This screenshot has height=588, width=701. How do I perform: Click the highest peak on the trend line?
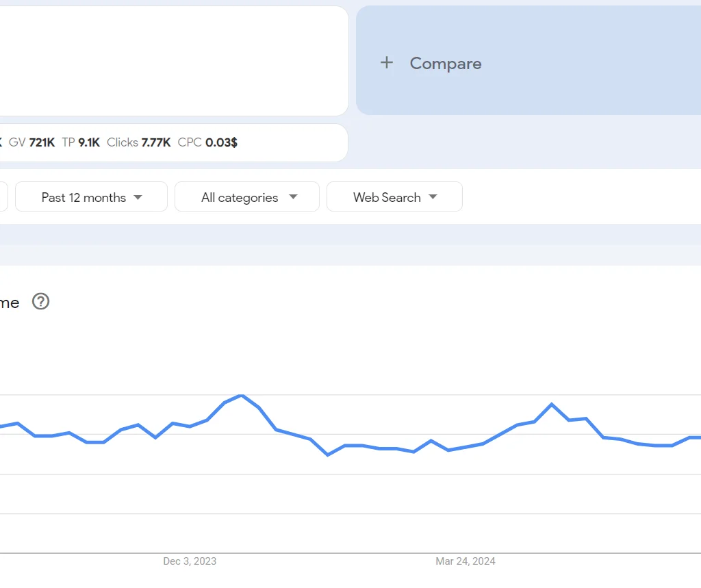241,396
